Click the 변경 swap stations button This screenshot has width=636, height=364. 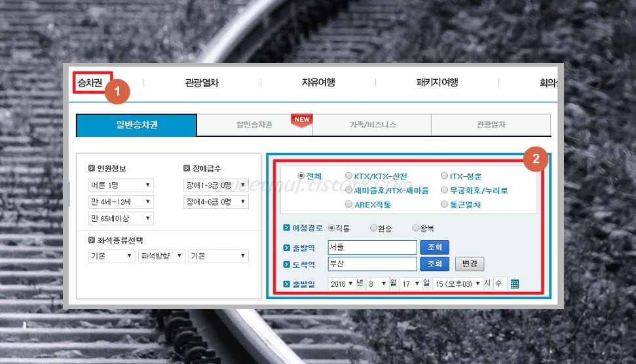470,264
